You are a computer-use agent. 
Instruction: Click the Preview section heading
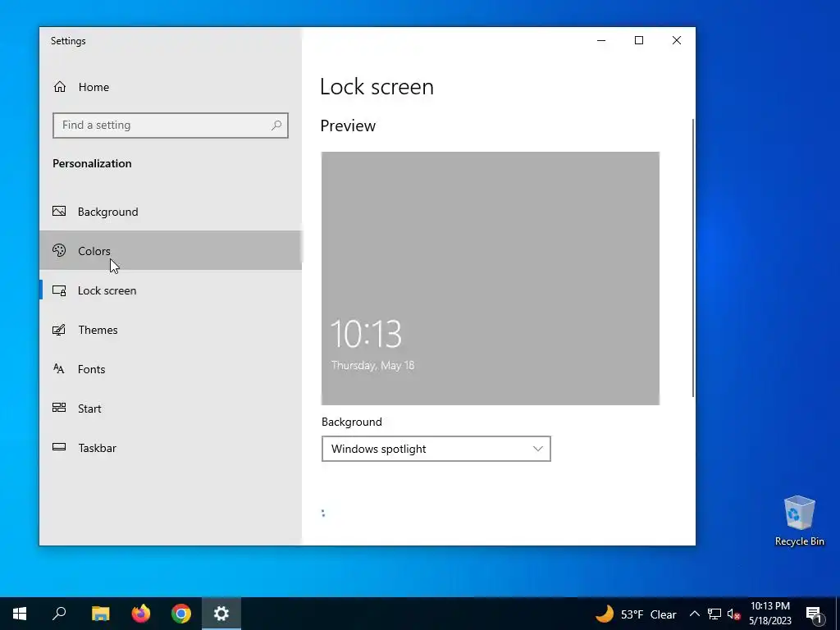click(348, 126)
